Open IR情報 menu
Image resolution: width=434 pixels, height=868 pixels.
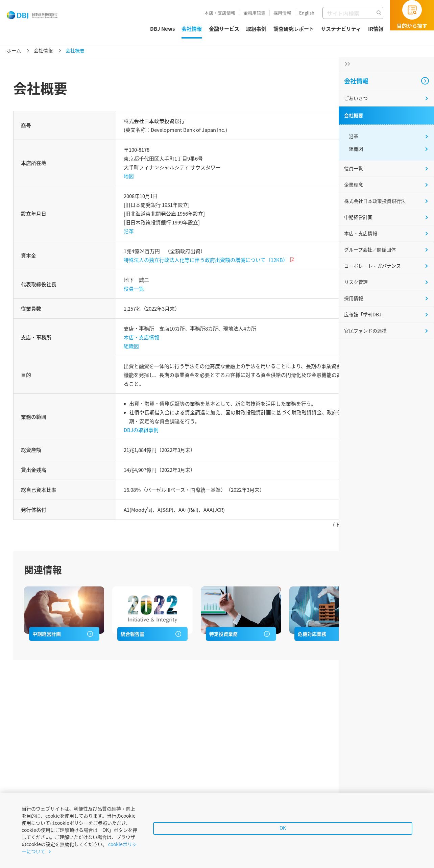pos(376,29)
